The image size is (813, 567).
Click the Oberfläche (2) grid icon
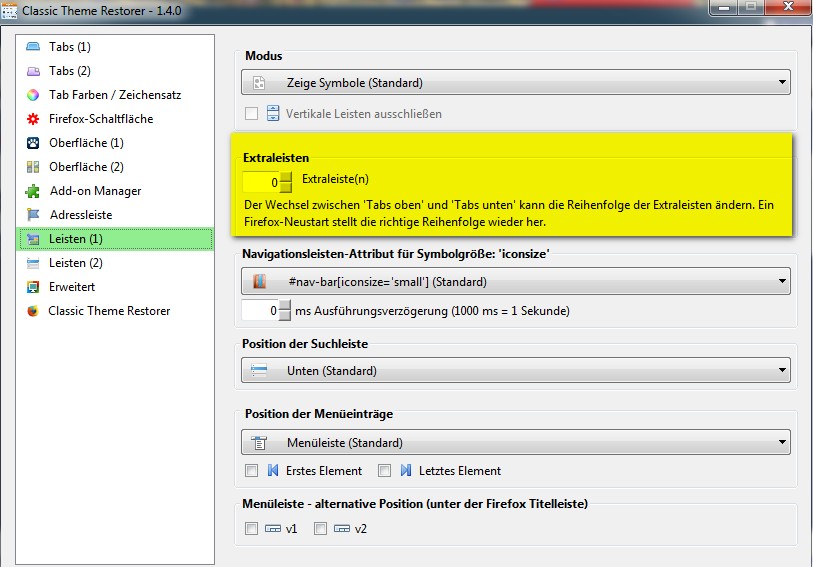click(x=33, y=167)
